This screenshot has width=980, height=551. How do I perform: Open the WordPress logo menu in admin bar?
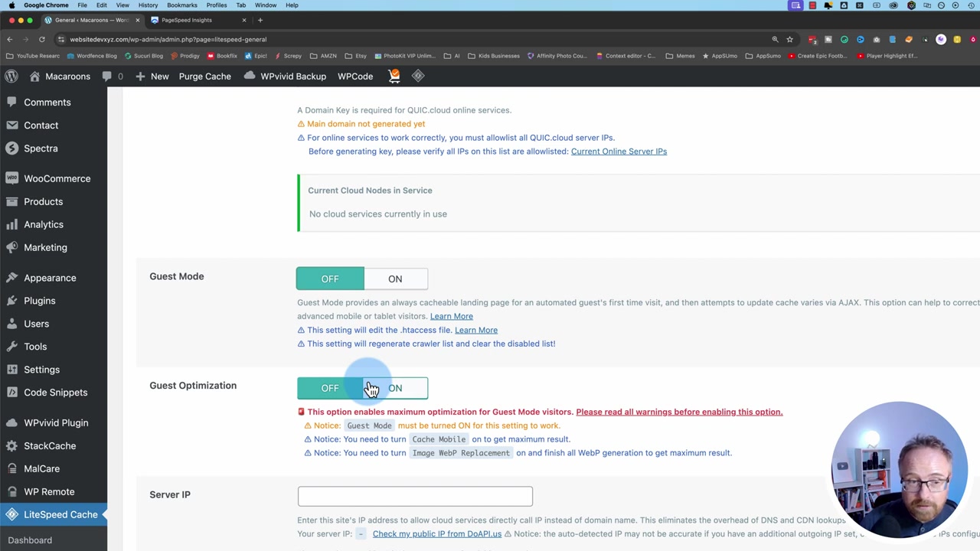pos(11,77)
